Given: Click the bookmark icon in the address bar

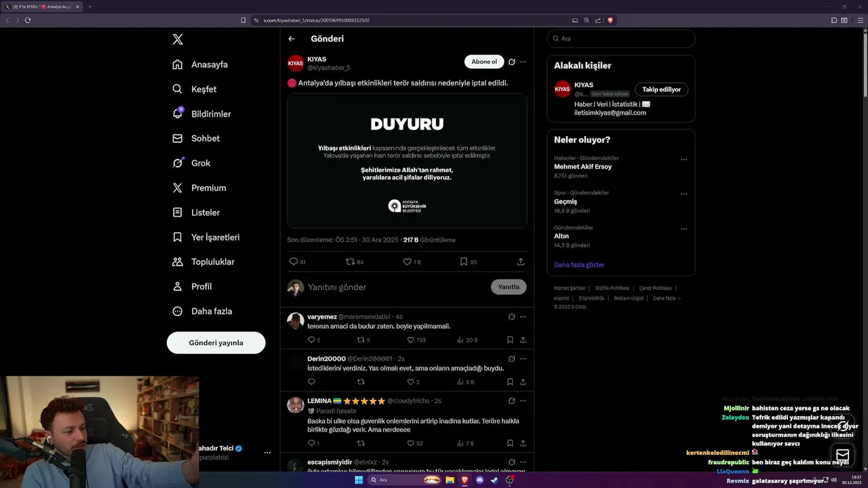Looking at the screenshot, I should (243, 20).
